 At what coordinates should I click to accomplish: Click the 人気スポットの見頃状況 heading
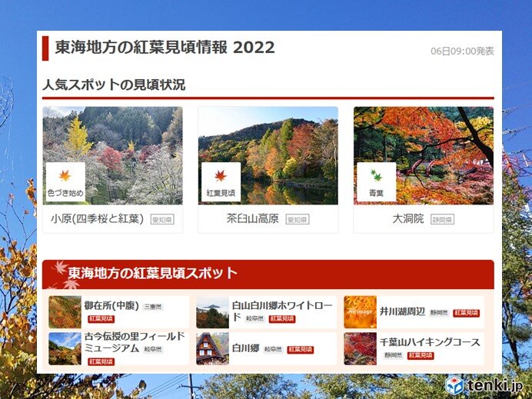114,85
